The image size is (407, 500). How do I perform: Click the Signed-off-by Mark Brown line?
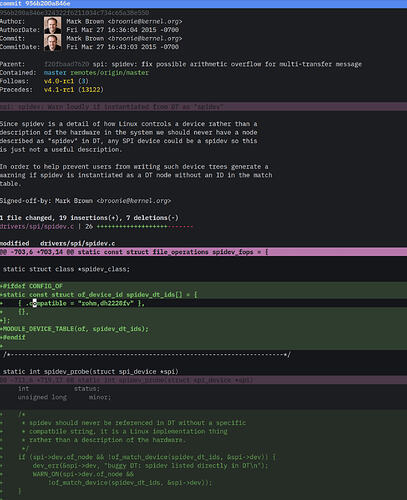pos(85,201)
